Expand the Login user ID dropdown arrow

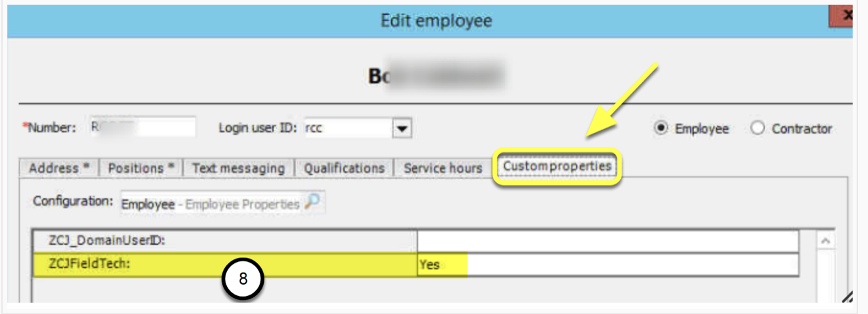(401, 128)
